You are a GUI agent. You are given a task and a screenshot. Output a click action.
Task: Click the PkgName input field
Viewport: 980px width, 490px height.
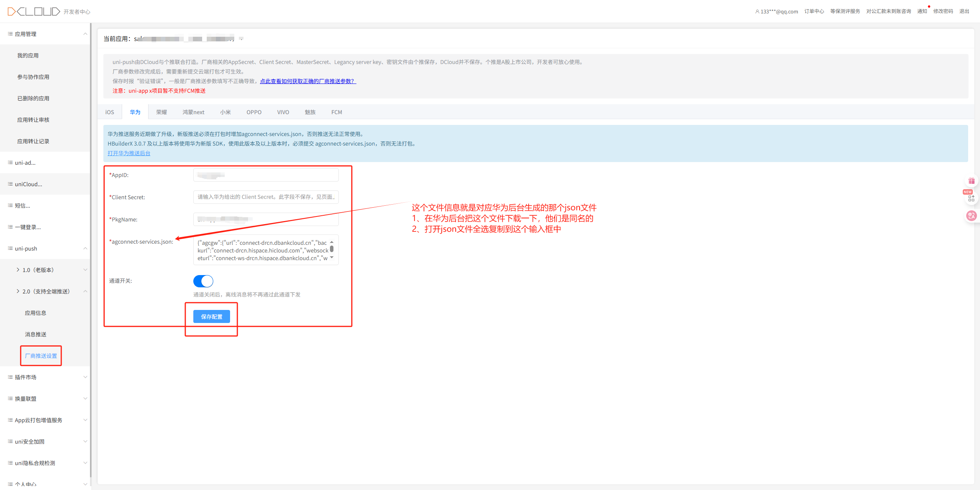(x=266, y=219)
